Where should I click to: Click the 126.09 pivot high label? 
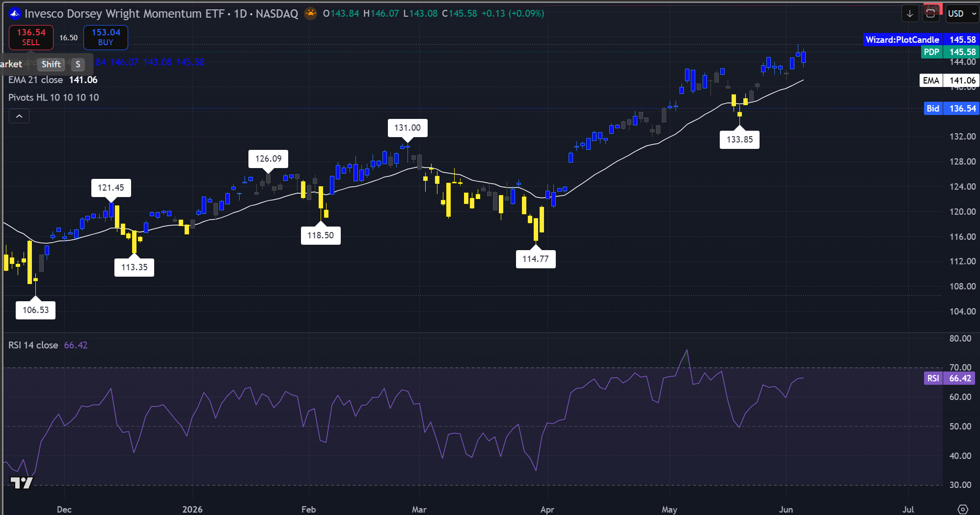click(269, 159)
